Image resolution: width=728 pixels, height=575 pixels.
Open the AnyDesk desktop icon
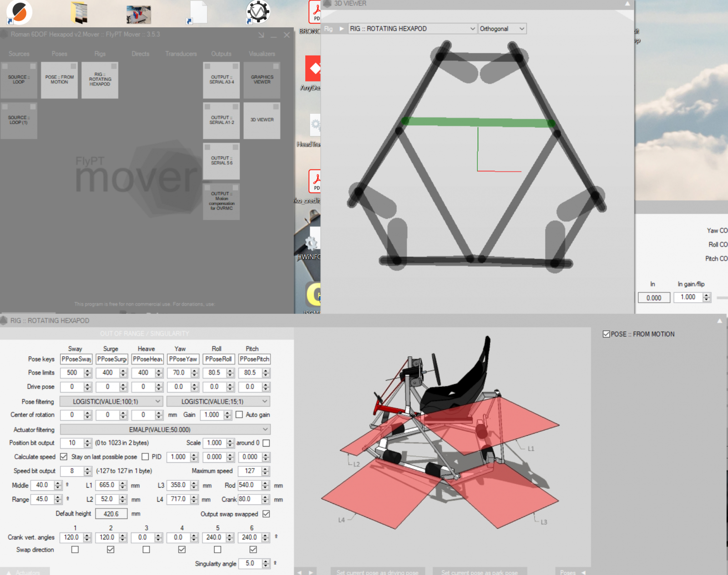(x=313, y=73)
